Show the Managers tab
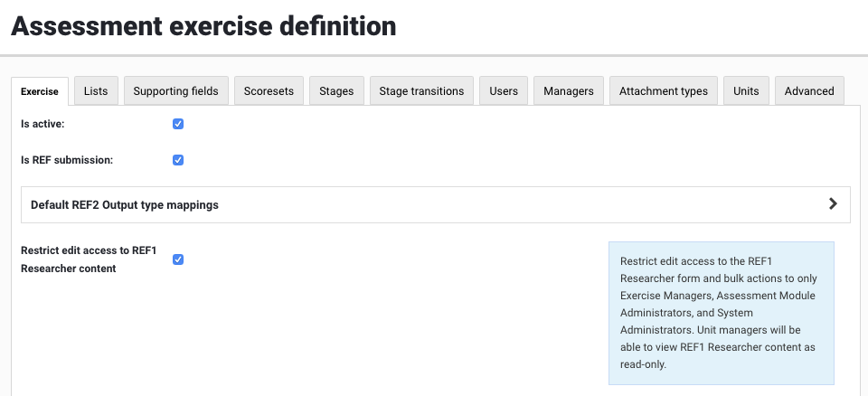Viewport: 868px width, 396px height. click(569, 91)
